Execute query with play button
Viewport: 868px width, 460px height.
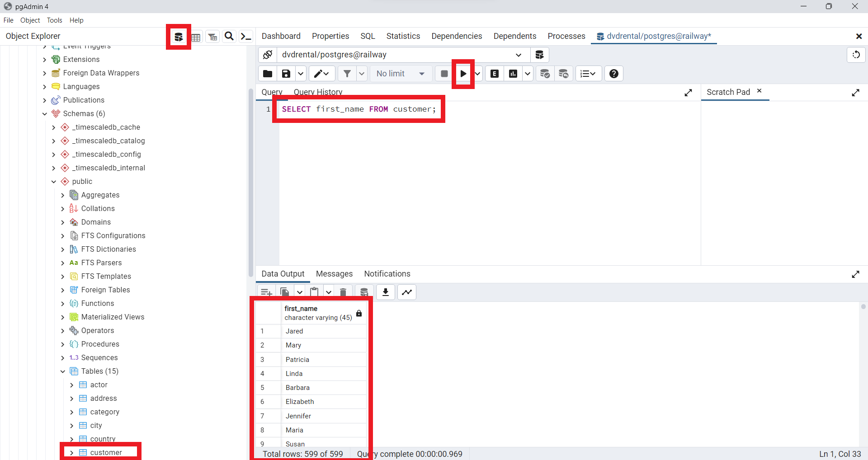coord(463,74)
